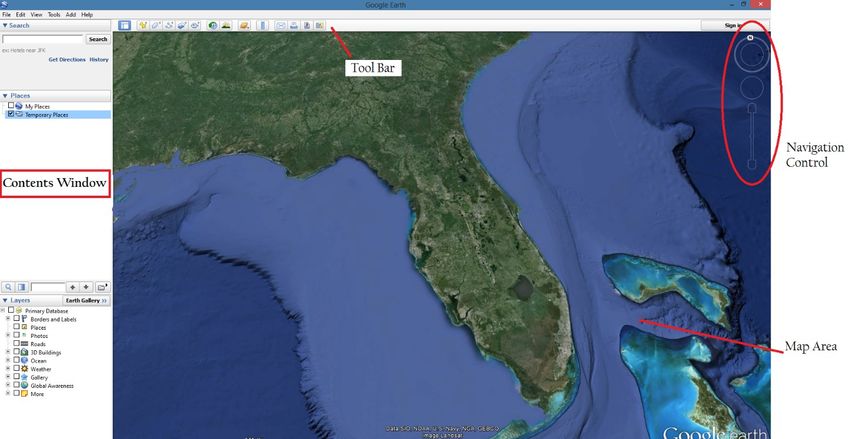Click the Borders and Labels flag icon

click(24, 319)
